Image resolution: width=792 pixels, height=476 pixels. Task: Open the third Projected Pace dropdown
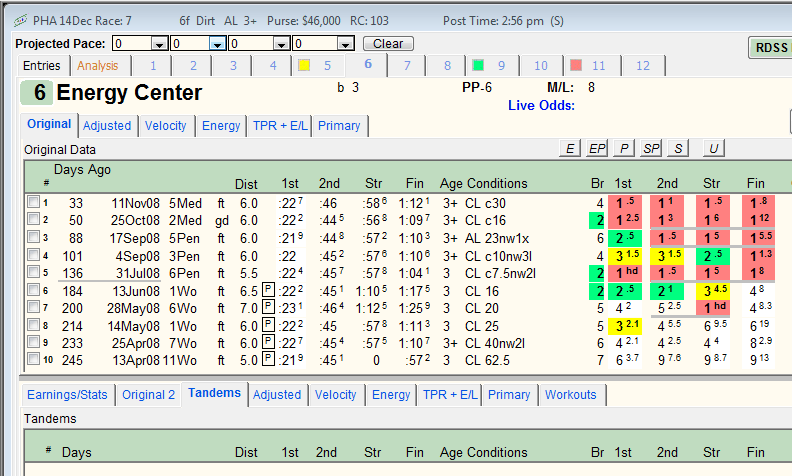pyautogui.click(x=282, y=44)
